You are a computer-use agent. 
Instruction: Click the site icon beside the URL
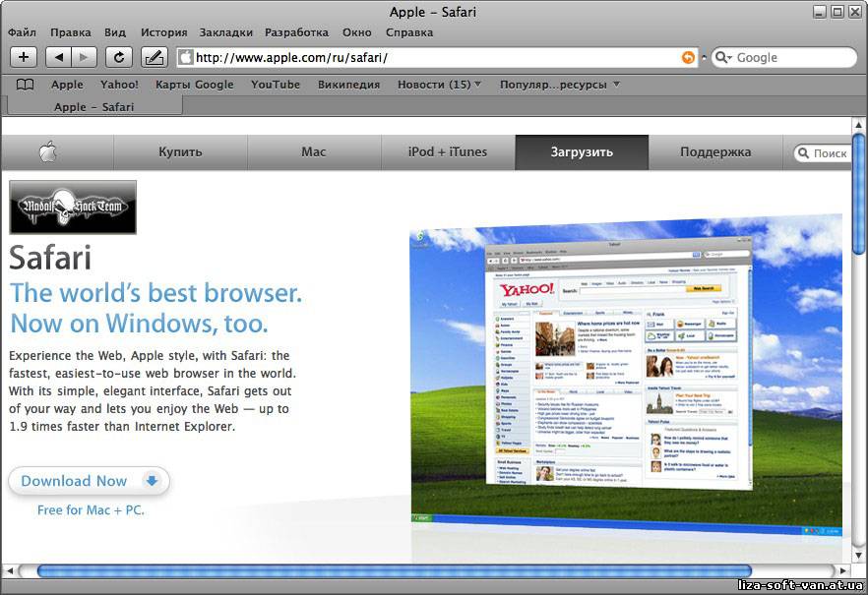186,57
